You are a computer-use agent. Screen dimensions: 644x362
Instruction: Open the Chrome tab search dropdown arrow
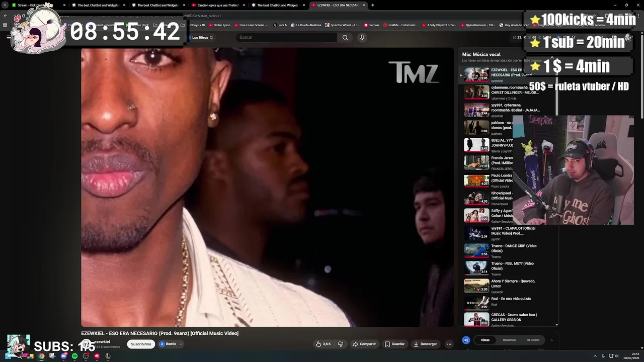coord(5,5)
